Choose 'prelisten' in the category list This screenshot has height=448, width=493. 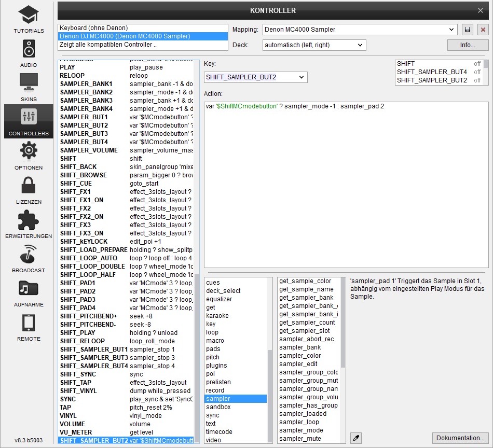coord(236,382)
